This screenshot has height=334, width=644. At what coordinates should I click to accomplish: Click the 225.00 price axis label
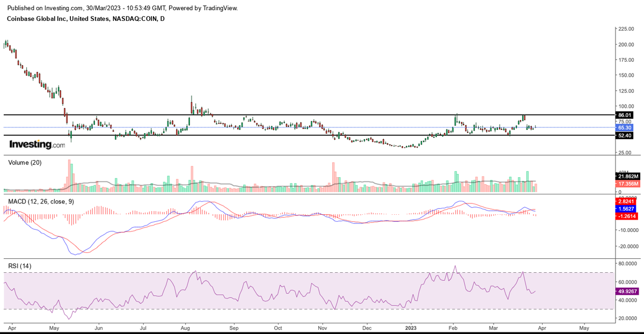tap(626, 29)
